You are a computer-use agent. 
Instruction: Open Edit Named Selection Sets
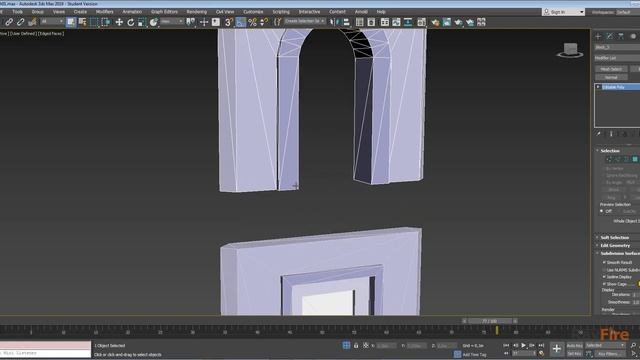(x=278, y=22)
